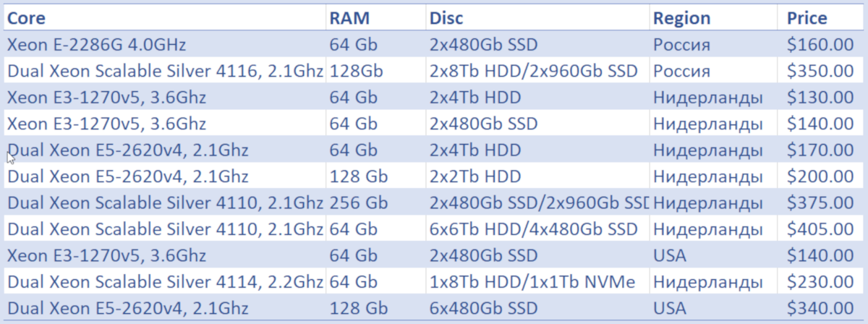Select the 6x480Gb SSD disc cell

click(x=537, y=307)
